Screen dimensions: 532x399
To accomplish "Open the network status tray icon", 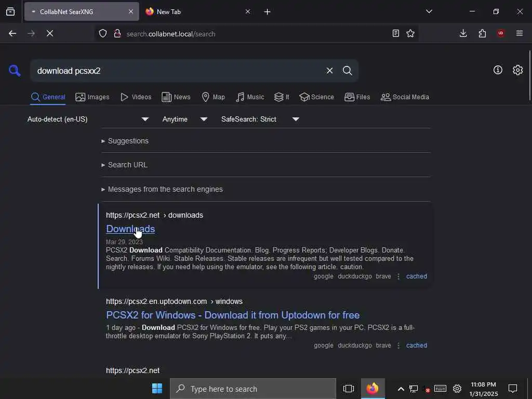I will pos(414,389).
